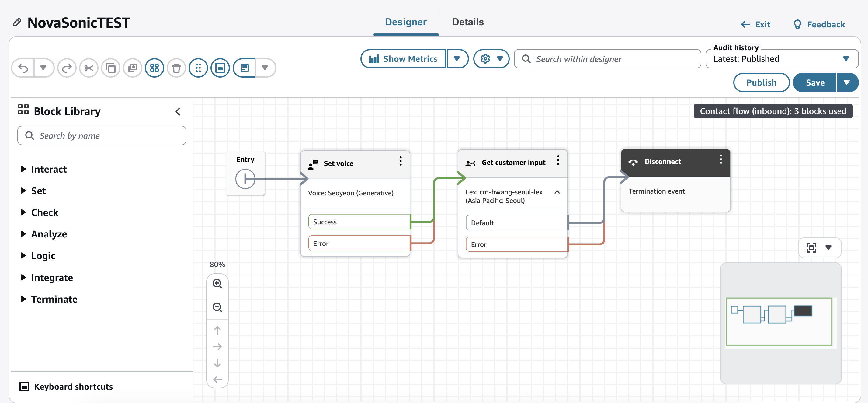The width and height of the screenshot is (868, 403).
Task: Toggle the notes toolbar icon
Action: (x=245, y=68)
